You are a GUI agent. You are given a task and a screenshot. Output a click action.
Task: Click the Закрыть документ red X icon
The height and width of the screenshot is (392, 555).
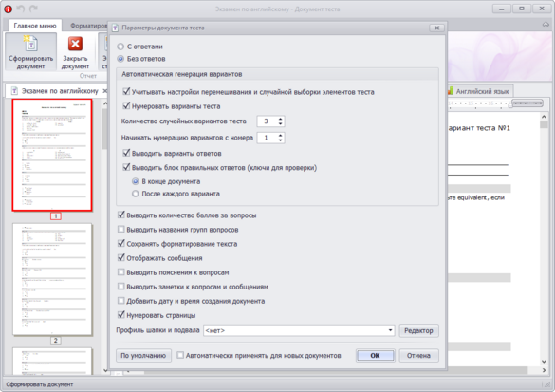75,44
